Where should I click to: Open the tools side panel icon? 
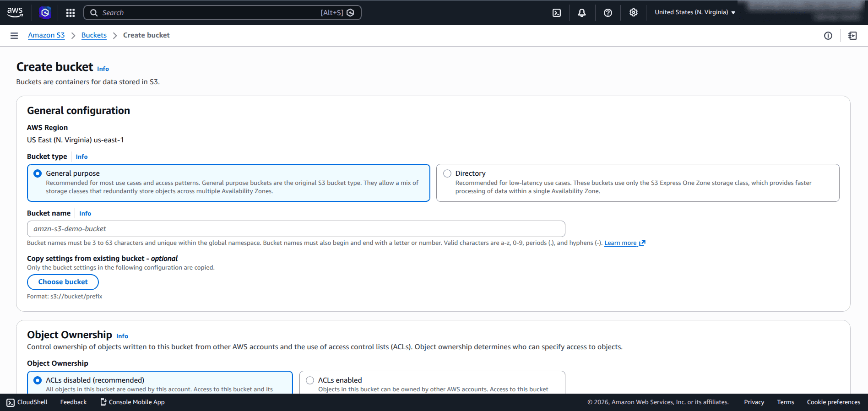point(852,36)
